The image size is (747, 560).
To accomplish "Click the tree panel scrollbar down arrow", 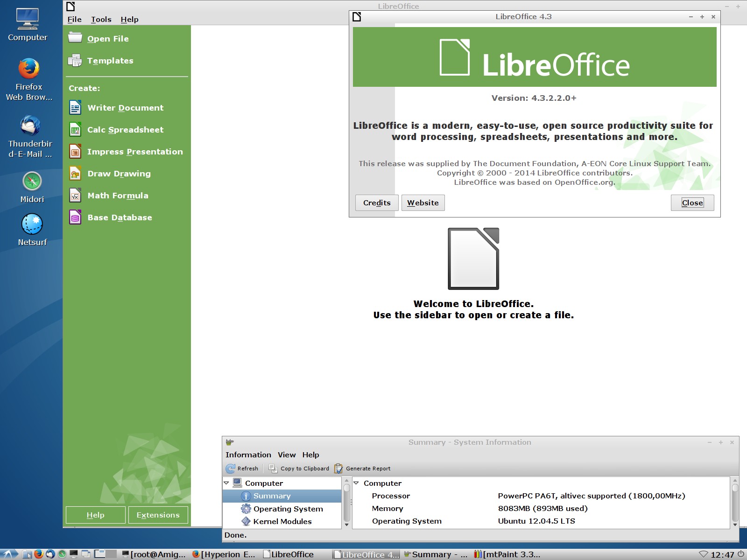I will point(346,525).
